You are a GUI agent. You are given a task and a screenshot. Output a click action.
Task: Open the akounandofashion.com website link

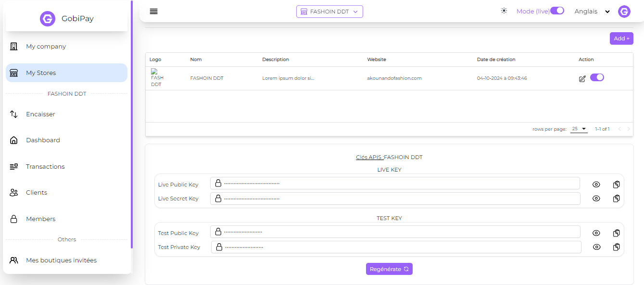point(394,78)
